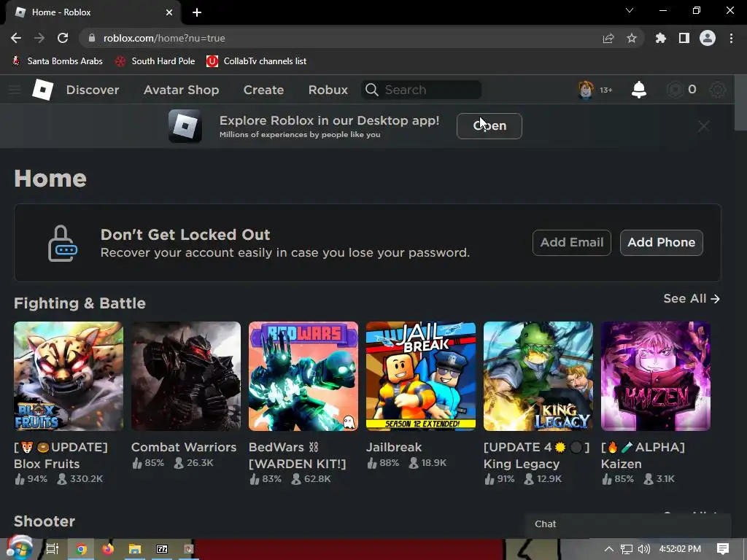747x560 pixels.
Task: Go to the Create page
Action: [263, 90]
